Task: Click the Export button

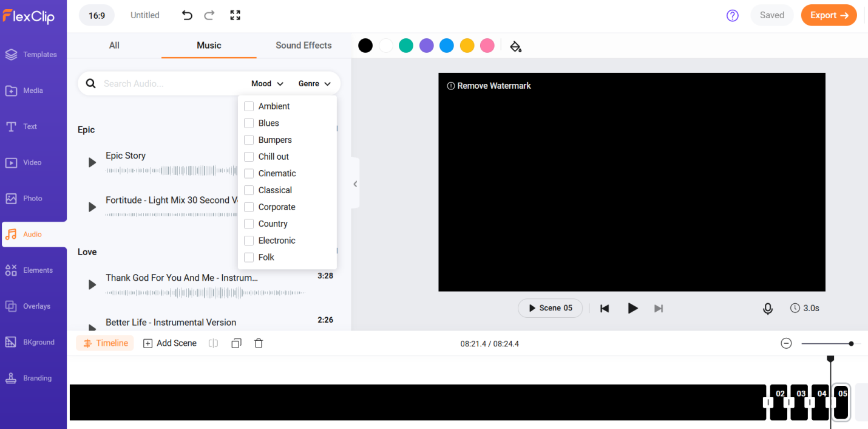Action: tap(829, 15)
